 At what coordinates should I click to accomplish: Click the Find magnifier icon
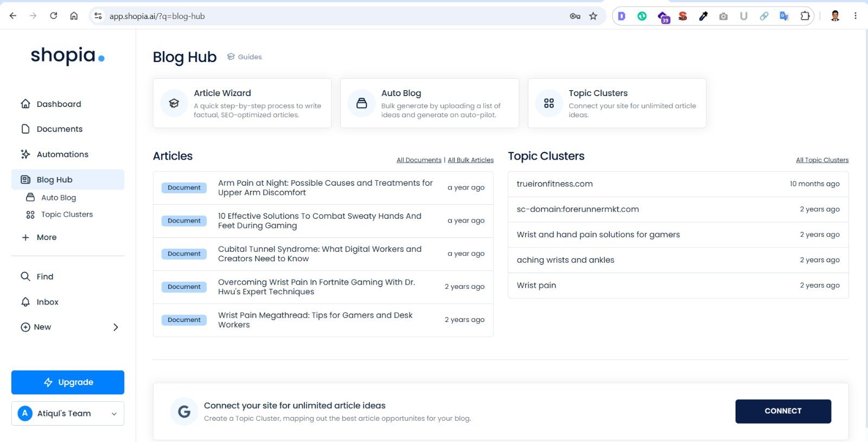coord(25,276)
